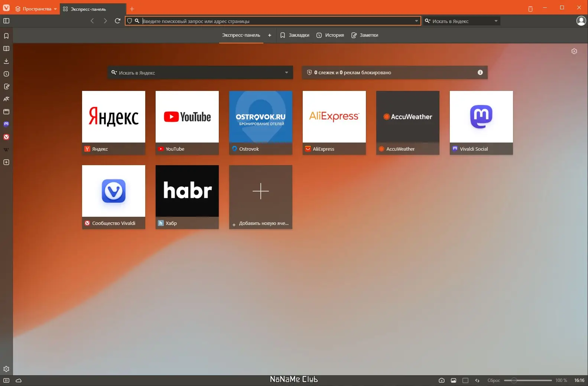Open the Vivaldi web panel in sidebar

[x=6, y=137]
